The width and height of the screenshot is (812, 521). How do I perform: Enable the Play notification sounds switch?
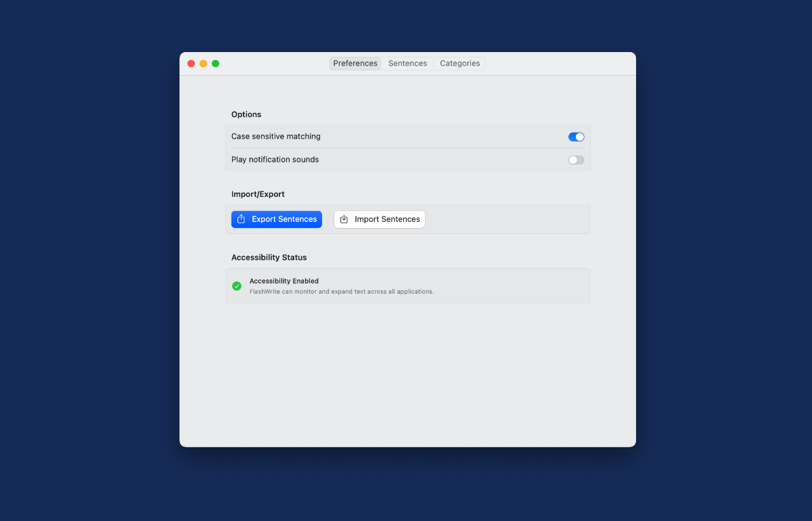(x=576, y=160)
